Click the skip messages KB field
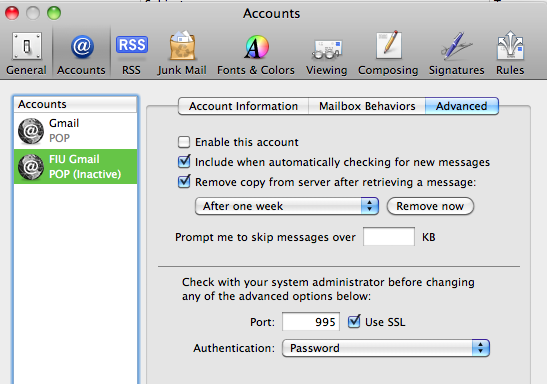The width and height of the screenshot is (547, 384). (389, 237)
